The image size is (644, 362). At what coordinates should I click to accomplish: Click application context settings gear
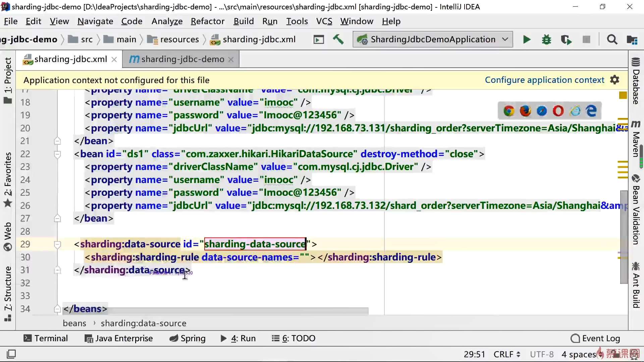coord(614,80)
